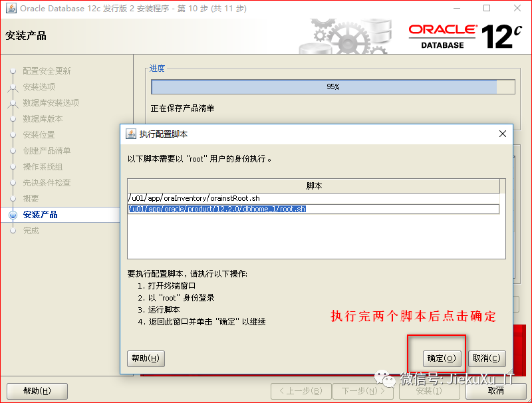The image size is (532, 403).
Task: Select the 创建产品清单 step
Action: pyautogui.click(x=47, y=150)
